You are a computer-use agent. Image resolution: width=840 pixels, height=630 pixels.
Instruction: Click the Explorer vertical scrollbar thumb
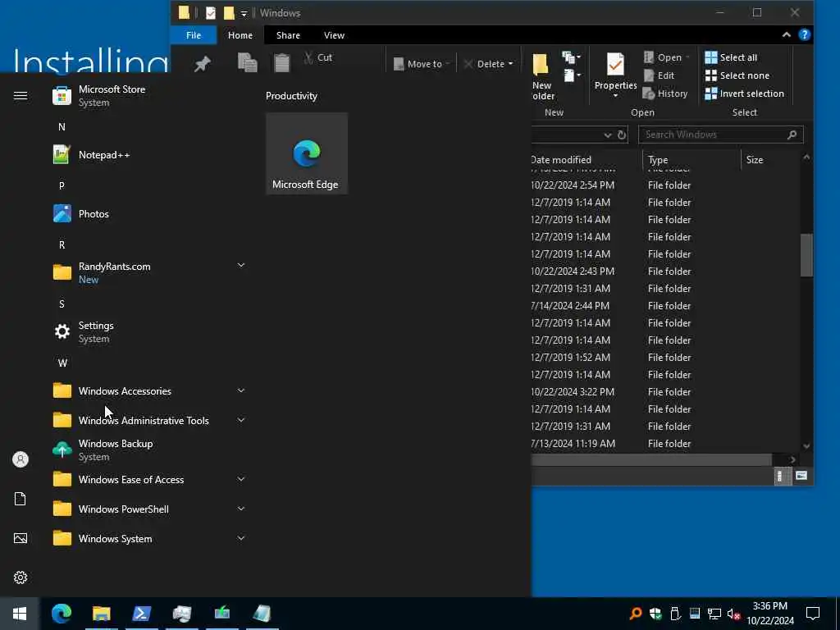click(x=806, y=256)
